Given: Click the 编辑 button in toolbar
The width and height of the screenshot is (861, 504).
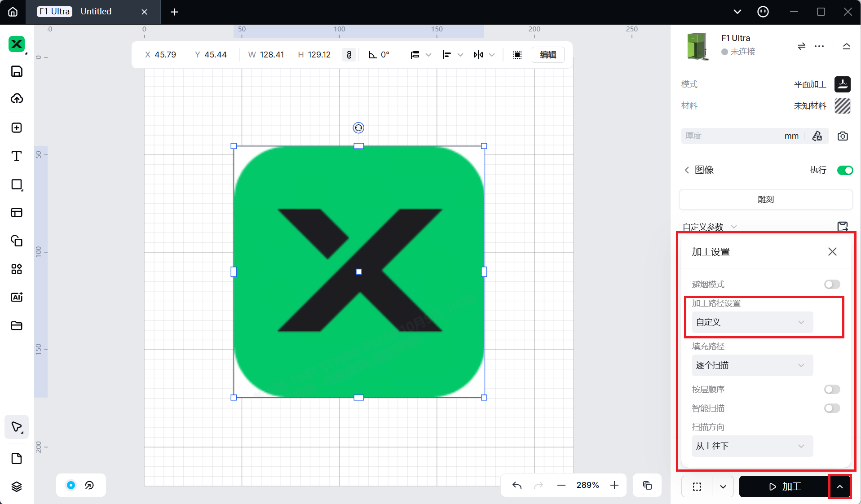Looking at the screenshot, I should point(548,55).
